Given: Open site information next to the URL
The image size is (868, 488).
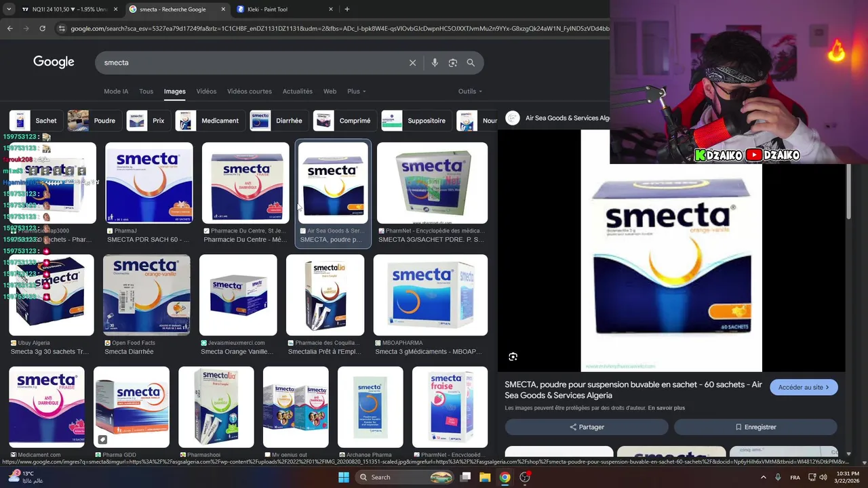Looking at the screenshot, I should pyautogui.click(x=62, y=28).
